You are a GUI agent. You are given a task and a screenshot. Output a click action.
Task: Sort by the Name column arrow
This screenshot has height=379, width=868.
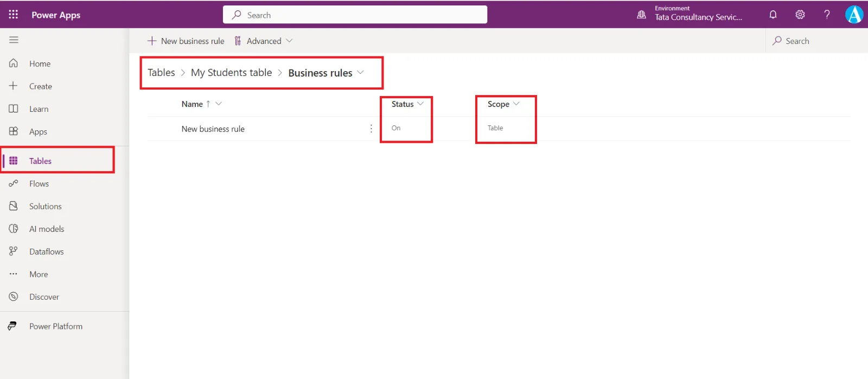click(x=208, y=104)
